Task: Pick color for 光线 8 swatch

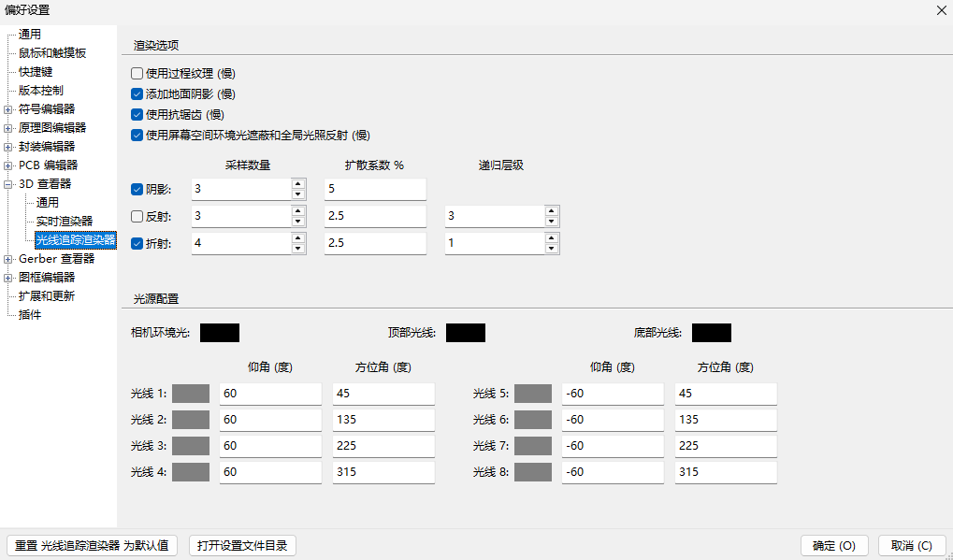Action: click(533, 472)
